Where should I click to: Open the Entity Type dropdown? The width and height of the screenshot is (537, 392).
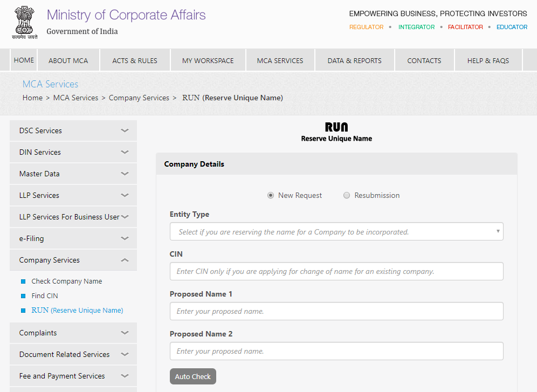pyautogui.click(x=336, y=231)
